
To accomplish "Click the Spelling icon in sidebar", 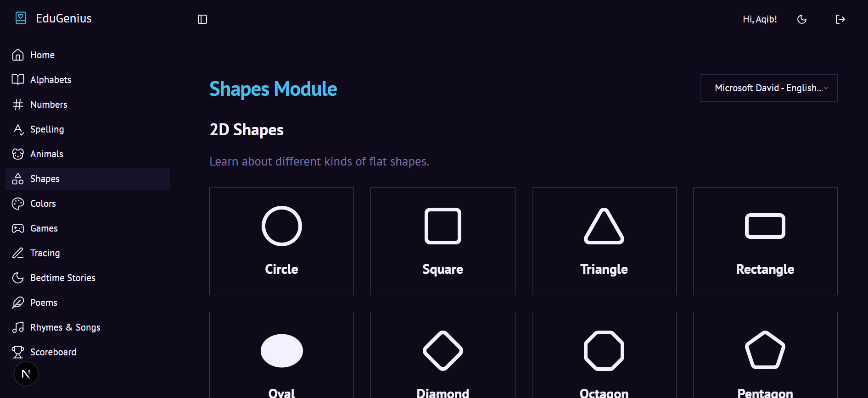I will (18, 129).
